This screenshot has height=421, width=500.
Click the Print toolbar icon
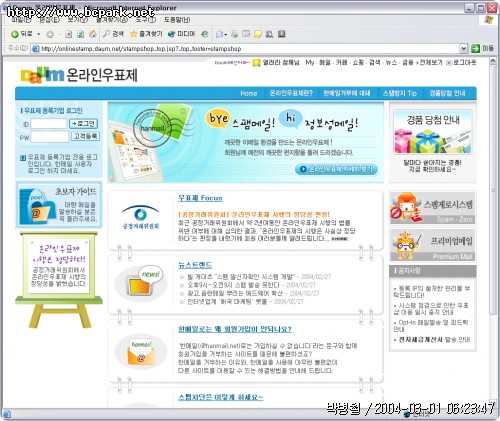pos(235,34)
